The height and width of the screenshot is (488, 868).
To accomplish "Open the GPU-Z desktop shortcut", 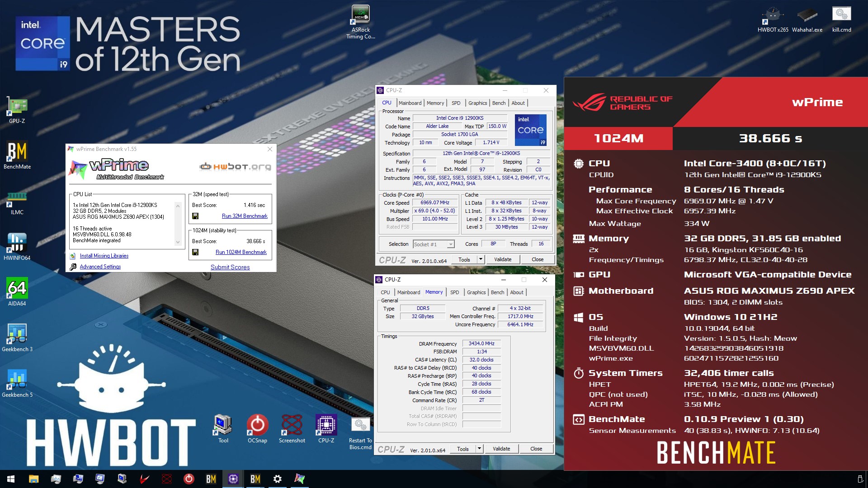I will [x=17, y=111].
